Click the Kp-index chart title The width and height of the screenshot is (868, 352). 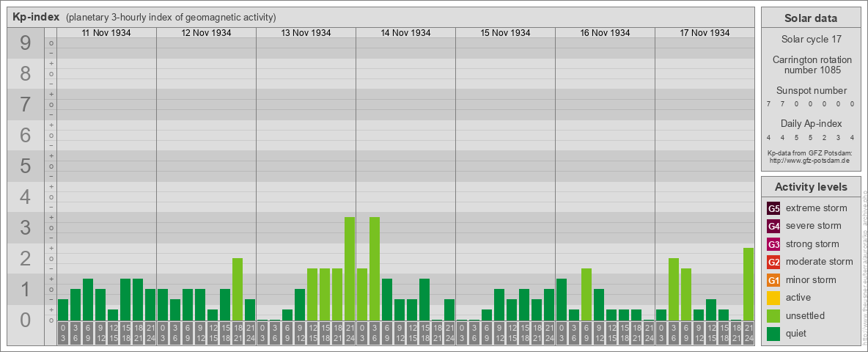pos(36,17)
